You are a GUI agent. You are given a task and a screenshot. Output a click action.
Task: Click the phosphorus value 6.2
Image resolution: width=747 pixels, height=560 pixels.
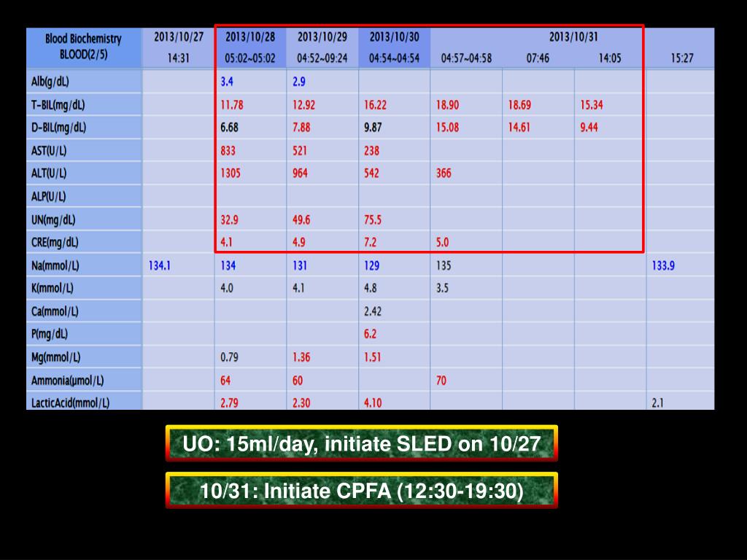click(370, 333)
